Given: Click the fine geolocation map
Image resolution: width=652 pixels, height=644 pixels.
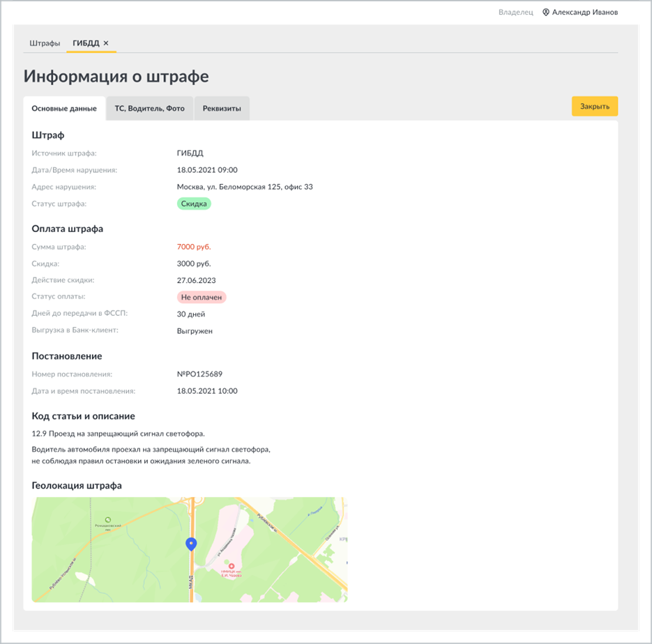Looking at the screenshot, I should click(x=190, y=549).
